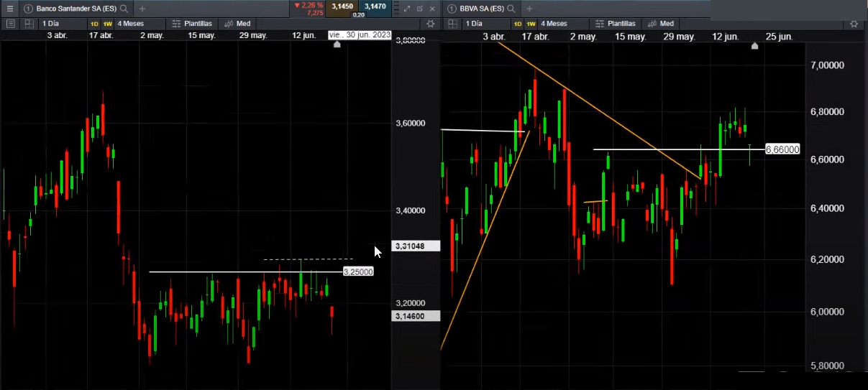Click the vie., 30 jun. 2023 date label
This screenshot has width=868, height=390.
(359, 34)
